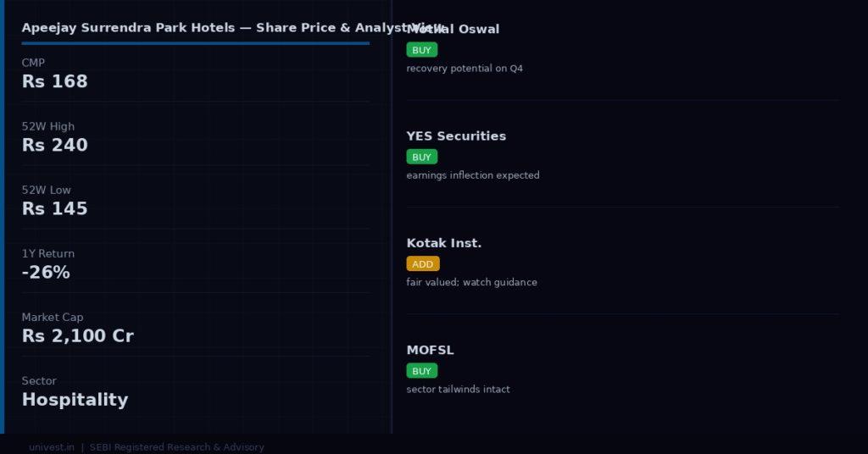Viewport: 868px width, 454px height.
Task: Click 'SEBI Registered Research & Advisory' footer text
Action: click(176, 447)
